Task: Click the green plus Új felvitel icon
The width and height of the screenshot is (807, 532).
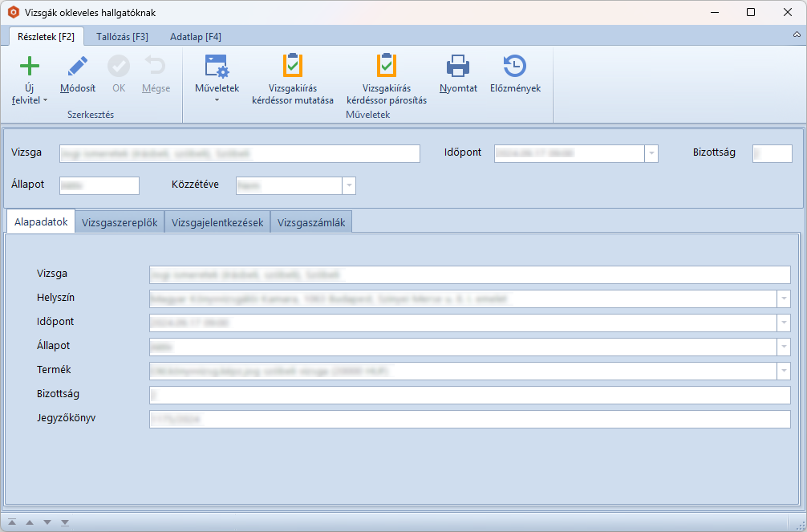Action: click(30, 67)
